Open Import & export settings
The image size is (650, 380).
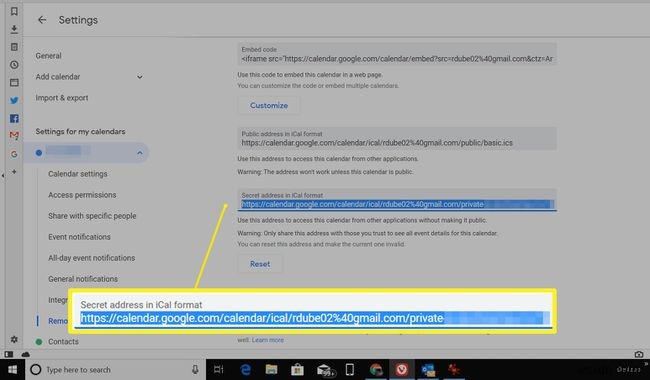(x=62, y=98)
